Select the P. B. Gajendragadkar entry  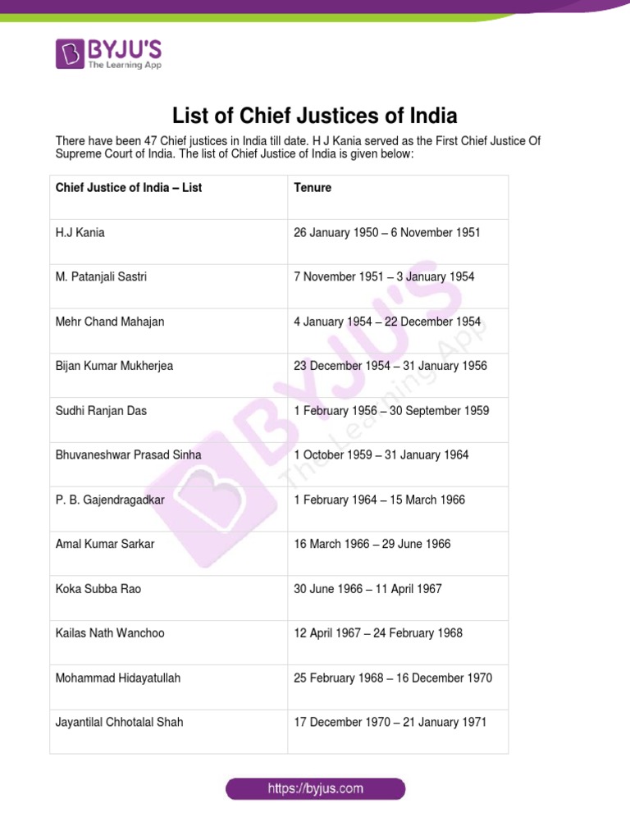111,500
